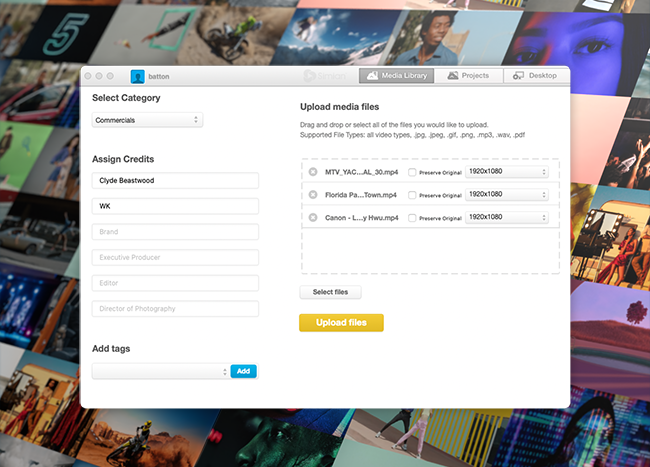Switch to the Projects tab
Viewport: 650px width, 467px height.
tap(469, 75)
